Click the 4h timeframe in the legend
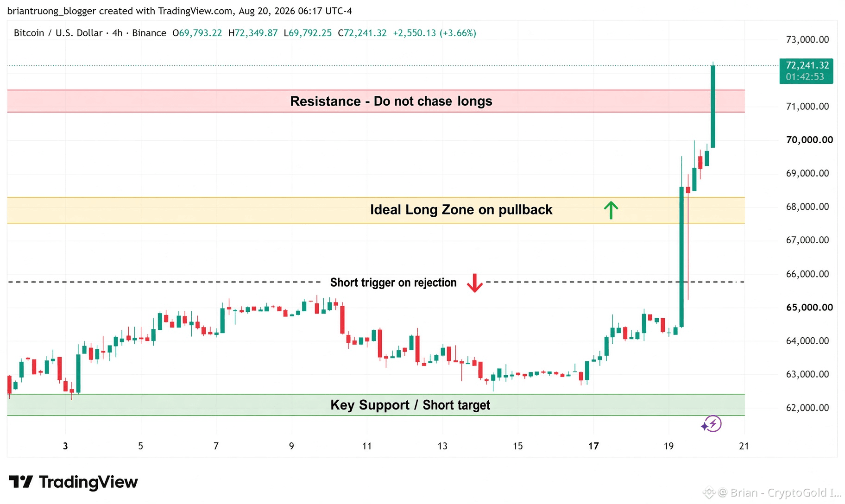This screenshot has height=504, width=845. [117, 33]
